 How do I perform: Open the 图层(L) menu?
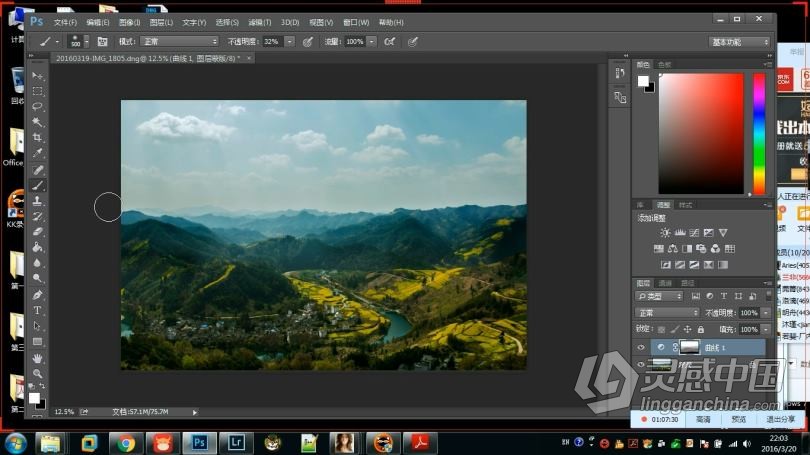pyautogui.click(x=161, y=23)
